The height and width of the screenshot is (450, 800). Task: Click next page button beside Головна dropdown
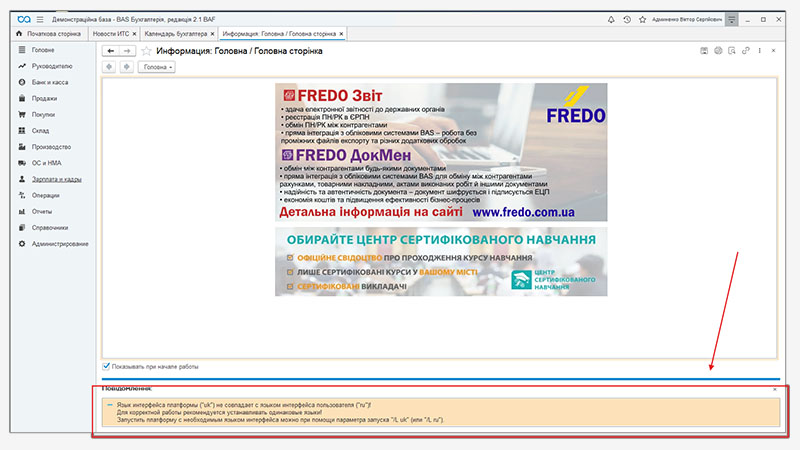127,67
